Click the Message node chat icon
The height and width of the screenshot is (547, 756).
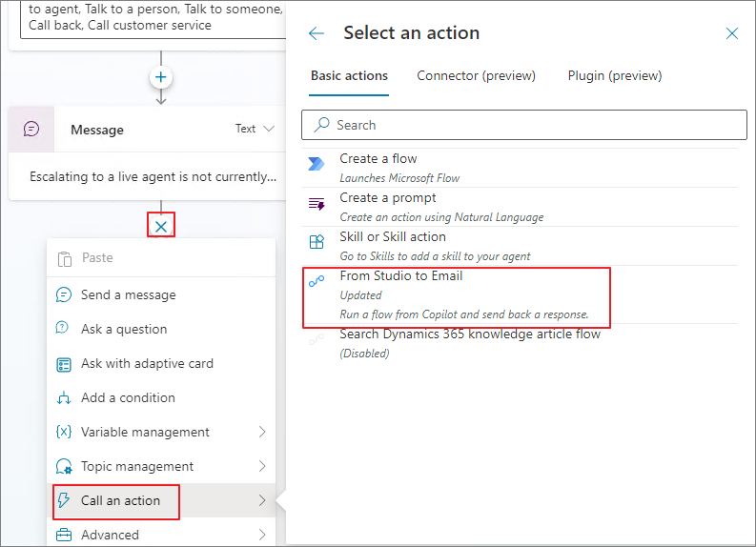[x=31, y=130]
